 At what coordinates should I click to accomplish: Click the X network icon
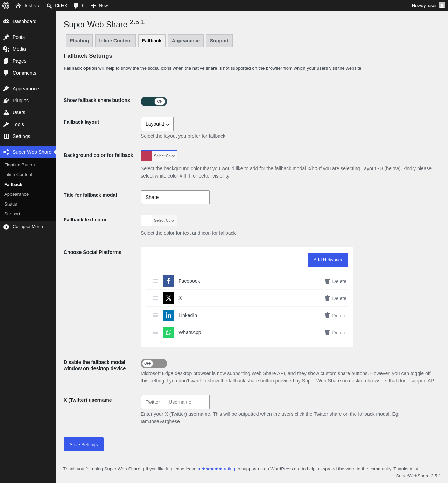[x=169, y=298]
